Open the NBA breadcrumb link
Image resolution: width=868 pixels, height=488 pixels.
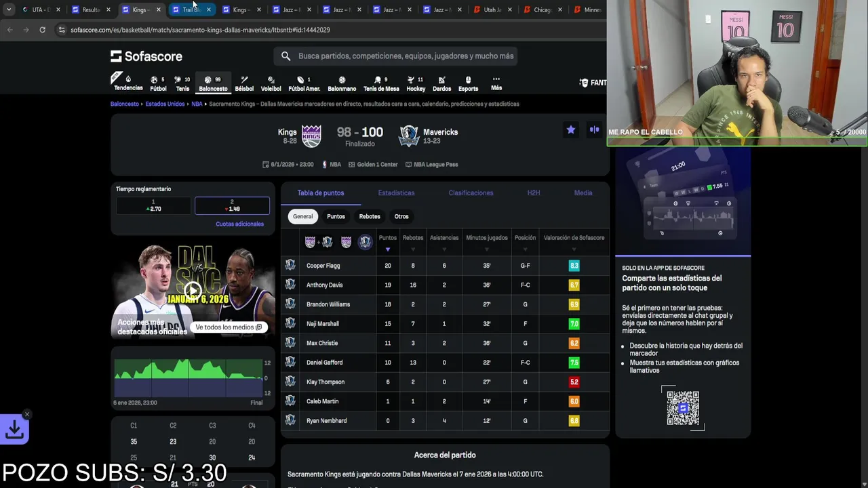[x=197, y=104]
